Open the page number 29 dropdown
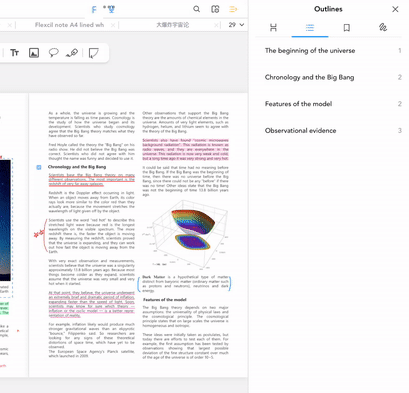Image resolution: width=409 pixels, height=393 pixels. point(236,25)
